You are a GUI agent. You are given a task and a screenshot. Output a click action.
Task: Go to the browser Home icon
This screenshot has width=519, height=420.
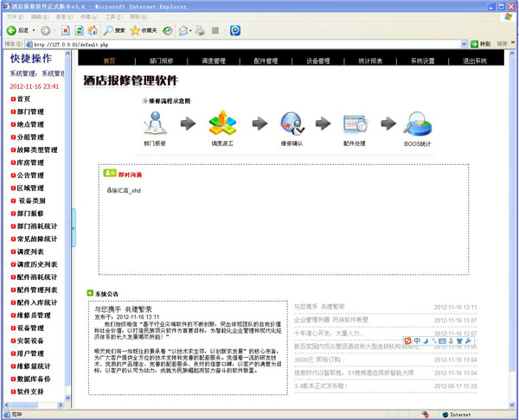tap(93, 30)
